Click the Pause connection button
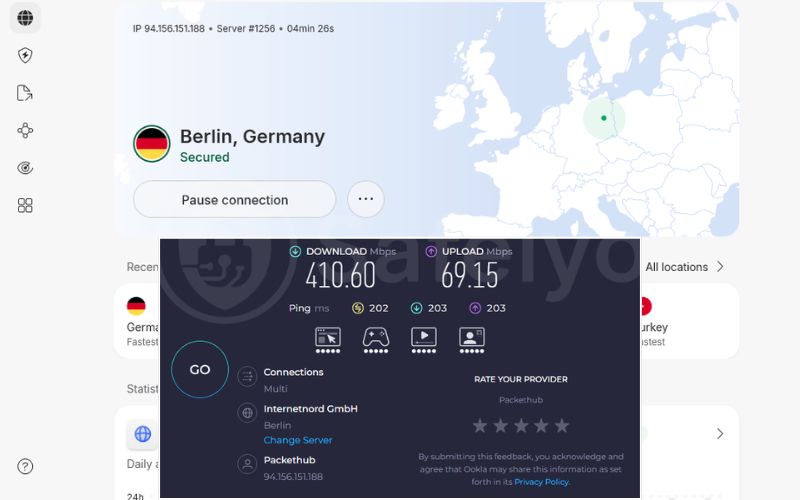 (x=235, y=199)
